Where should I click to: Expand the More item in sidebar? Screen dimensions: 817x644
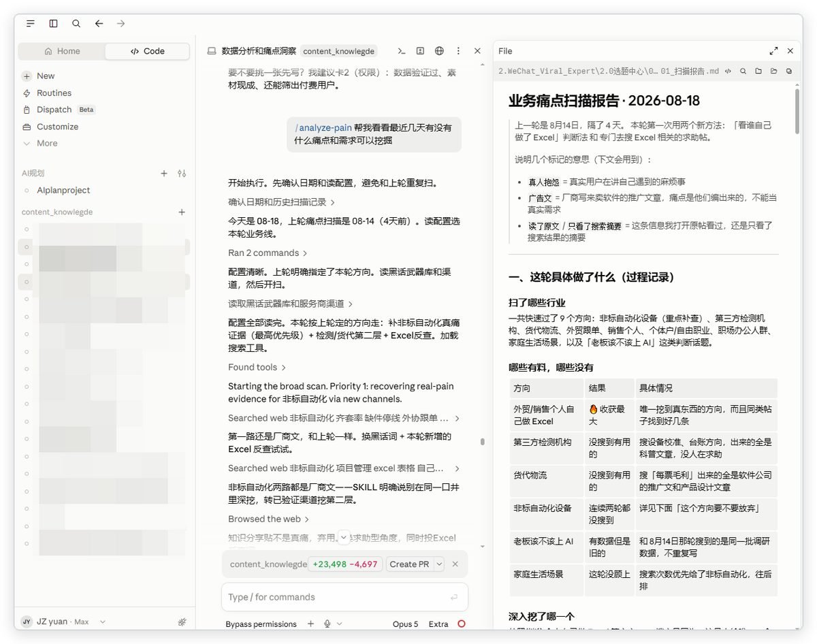pyautogui.click(x=40, y=144)
